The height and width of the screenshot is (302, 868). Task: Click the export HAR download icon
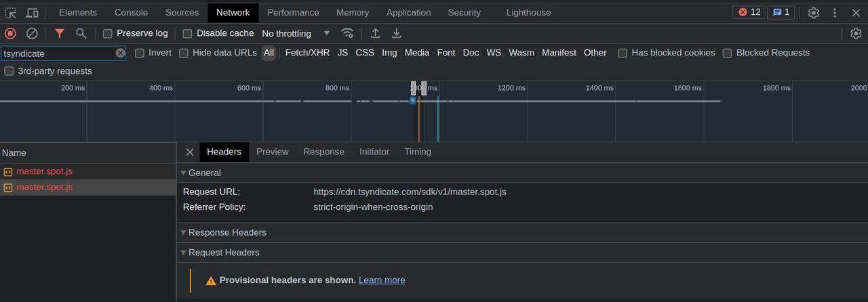(x=397, y=33)
